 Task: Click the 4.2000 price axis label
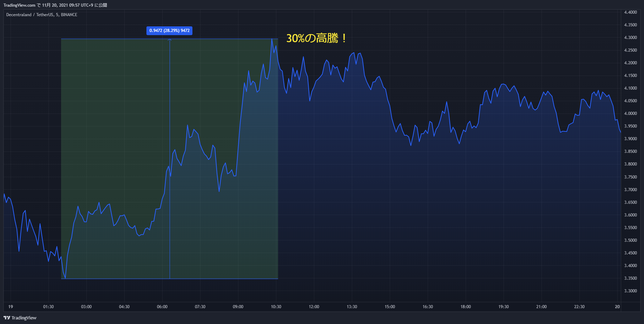coord(630,63)
